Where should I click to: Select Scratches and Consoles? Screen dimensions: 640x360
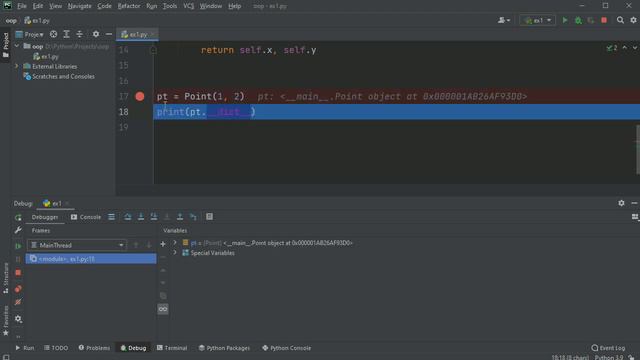[x=59, y=76]
